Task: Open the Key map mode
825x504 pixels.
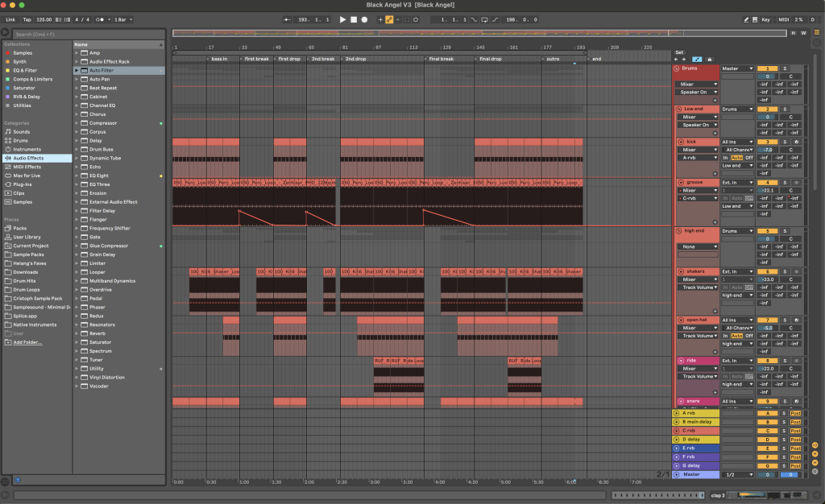Action: (x=765, y=19)
